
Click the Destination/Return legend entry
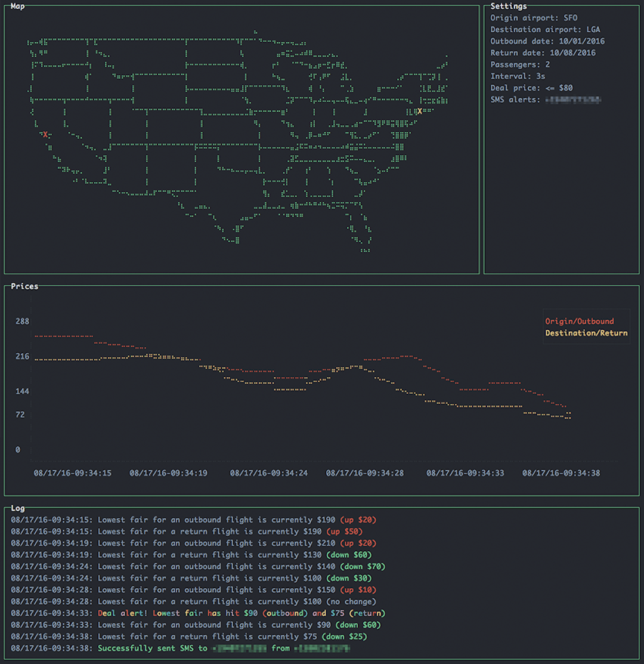pyautogui.click(x=586, y=333)
